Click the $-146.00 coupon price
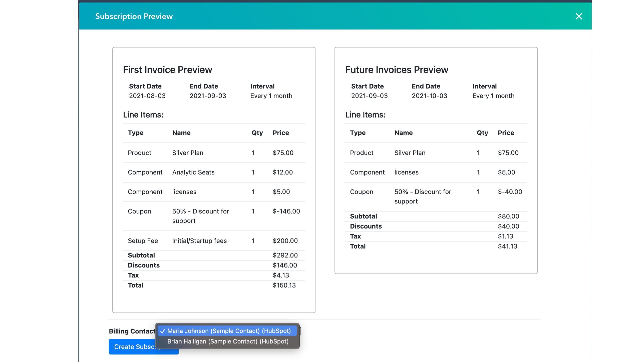The height and width of the screenshot is (362, 644). coord(286,211)
